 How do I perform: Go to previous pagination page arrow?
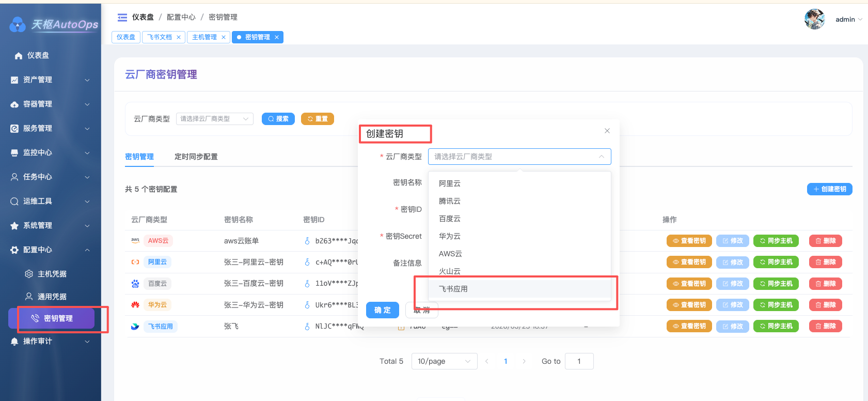click(487, 361)
